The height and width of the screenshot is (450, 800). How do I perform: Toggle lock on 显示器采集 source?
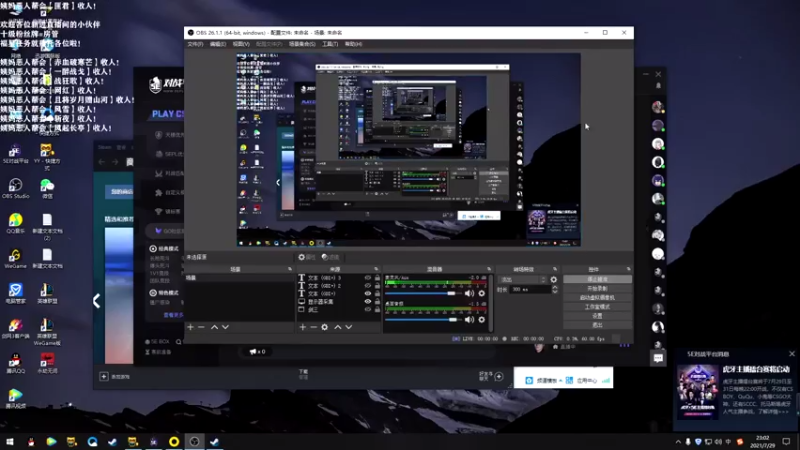(377, 302)
